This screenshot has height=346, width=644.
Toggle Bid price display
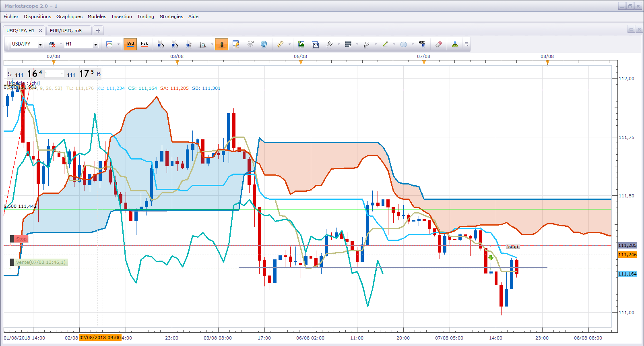[130, 44]
